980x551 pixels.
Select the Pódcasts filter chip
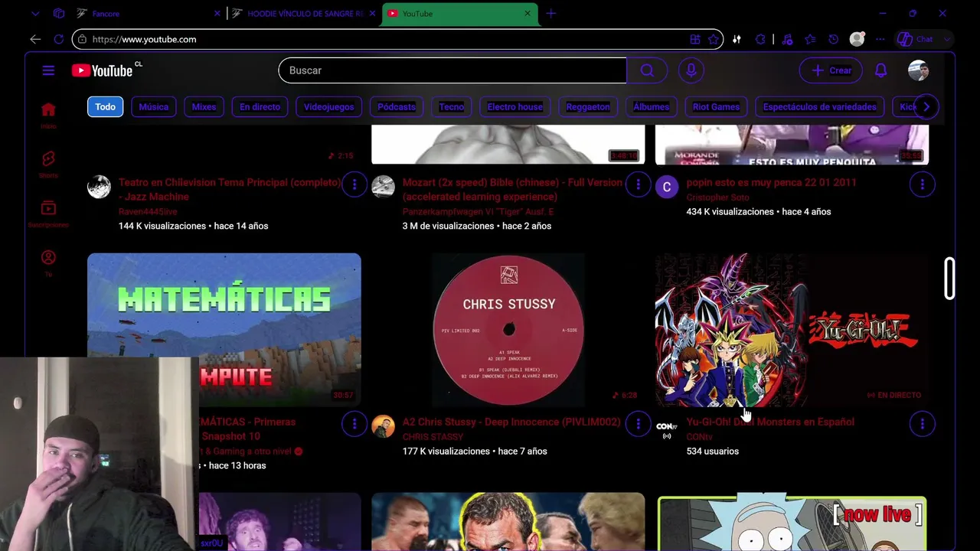click(x=397, y=107)
